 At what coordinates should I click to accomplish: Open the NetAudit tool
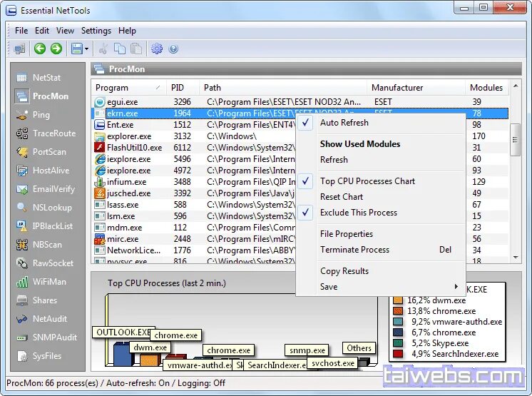pyautogui.click(x=42, y=319)
